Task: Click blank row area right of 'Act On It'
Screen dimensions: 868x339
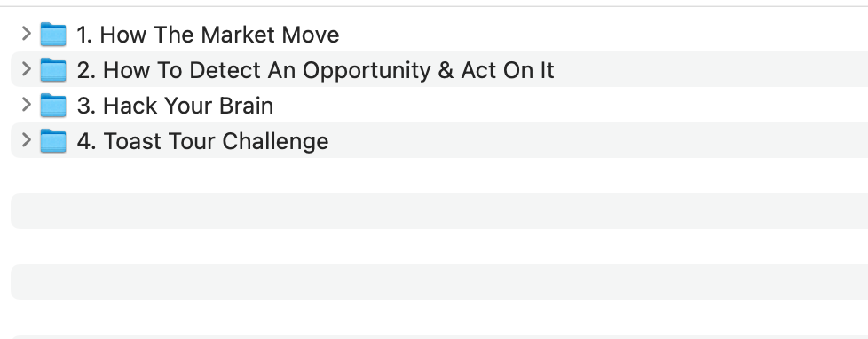Action: [711, 69]
